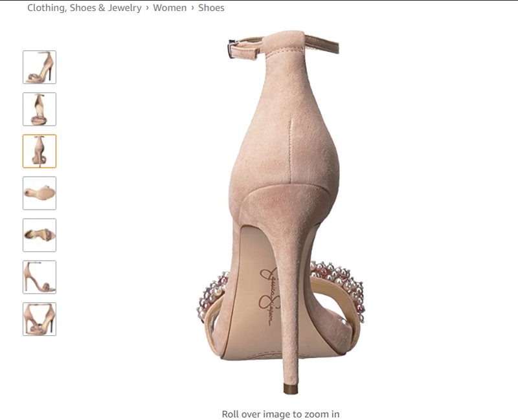Select the sixth thumbnail showing inner side profile

coord(39,277)
